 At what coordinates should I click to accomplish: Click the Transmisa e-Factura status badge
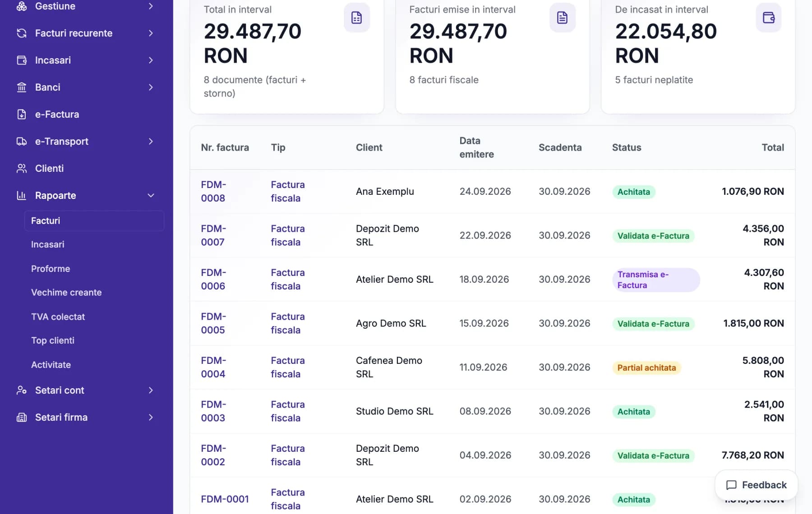(x=655, y=280)
